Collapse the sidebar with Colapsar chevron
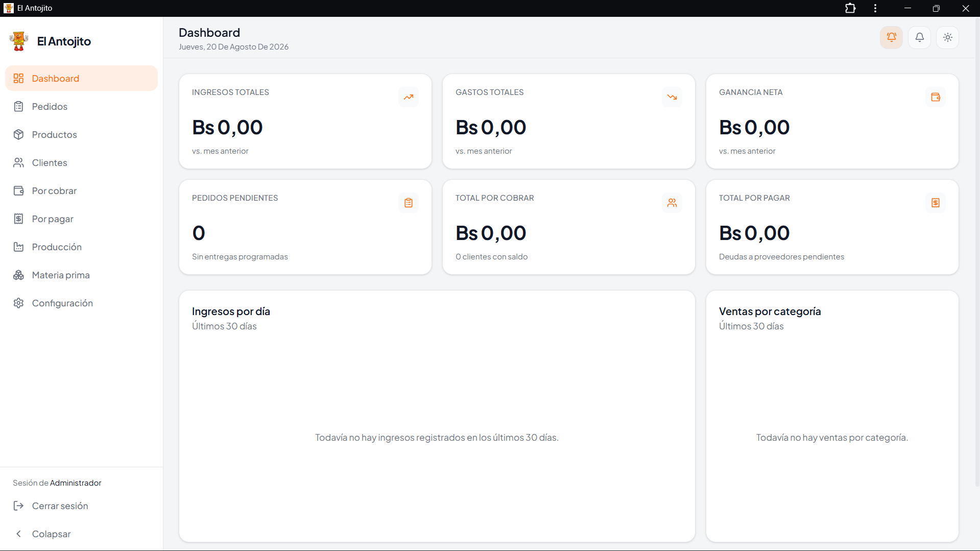The image size is (980, 551). [x=18, y=534]
